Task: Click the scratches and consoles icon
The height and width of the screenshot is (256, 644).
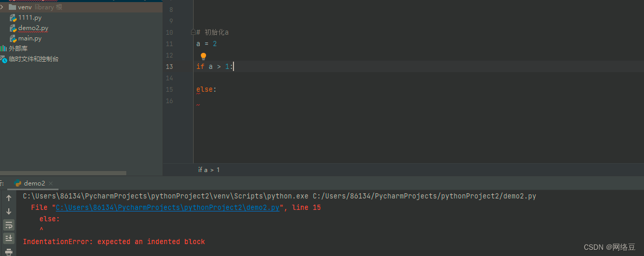Action: click(4, 59)
